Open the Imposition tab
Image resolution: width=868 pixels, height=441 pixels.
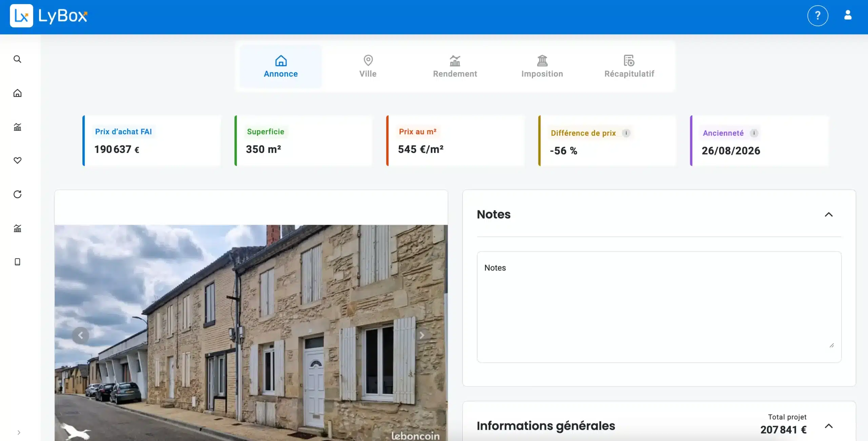pos(542,66)
